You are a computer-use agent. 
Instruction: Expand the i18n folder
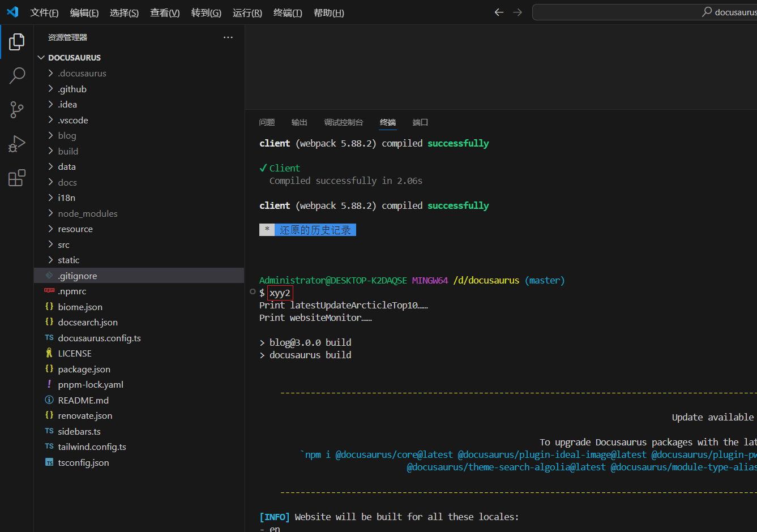(139, 198)
